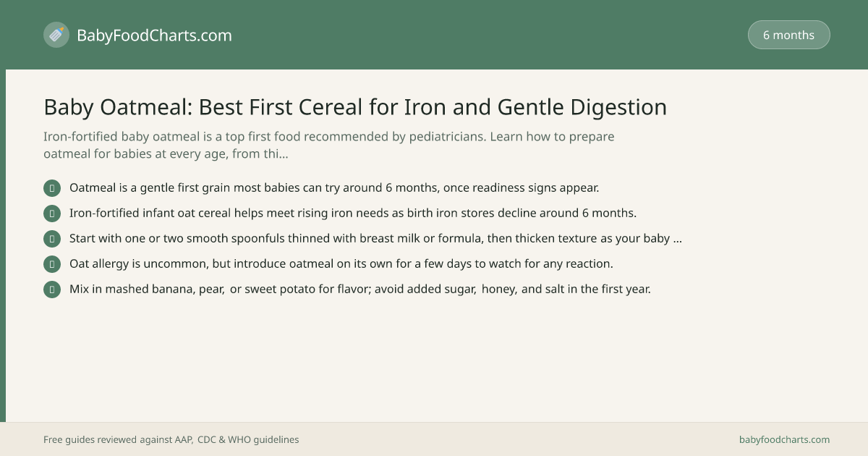Select the oat allergy is uncommon sentence
The width and height of the screenshot is (868, 456).
pos(341,263)
